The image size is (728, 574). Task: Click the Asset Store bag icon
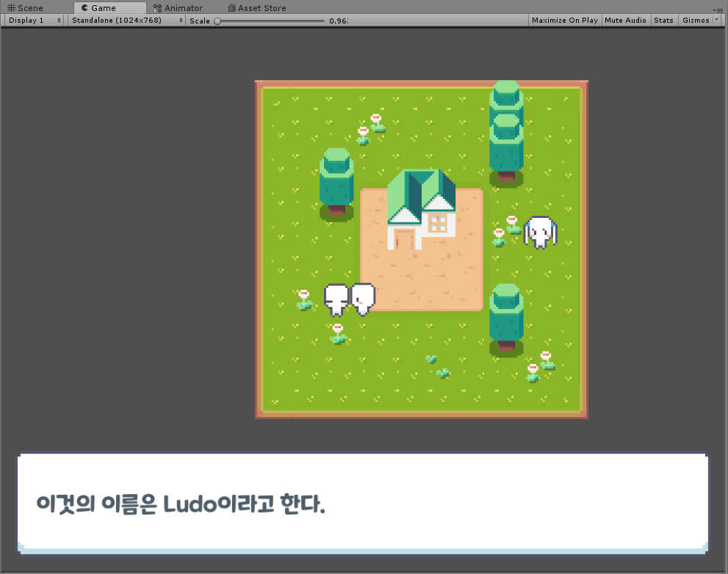[x=231, y=8]
